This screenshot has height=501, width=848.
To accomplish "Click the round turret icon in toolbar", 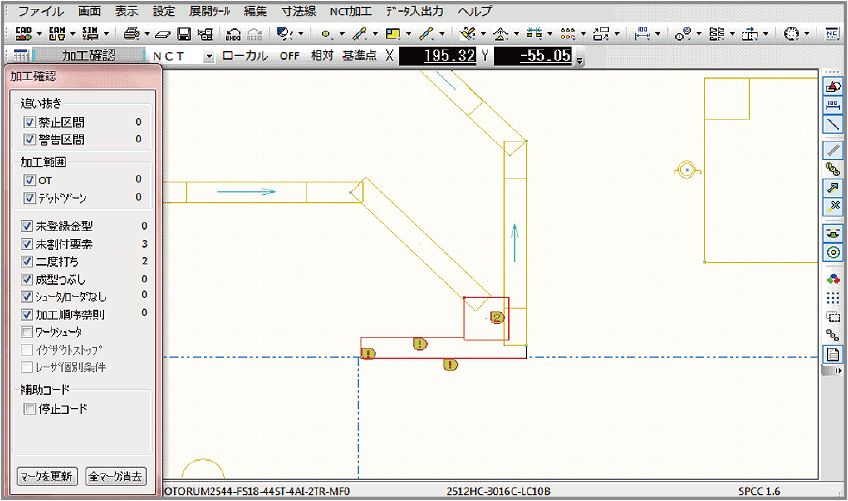I will click(x=791, y=34).
